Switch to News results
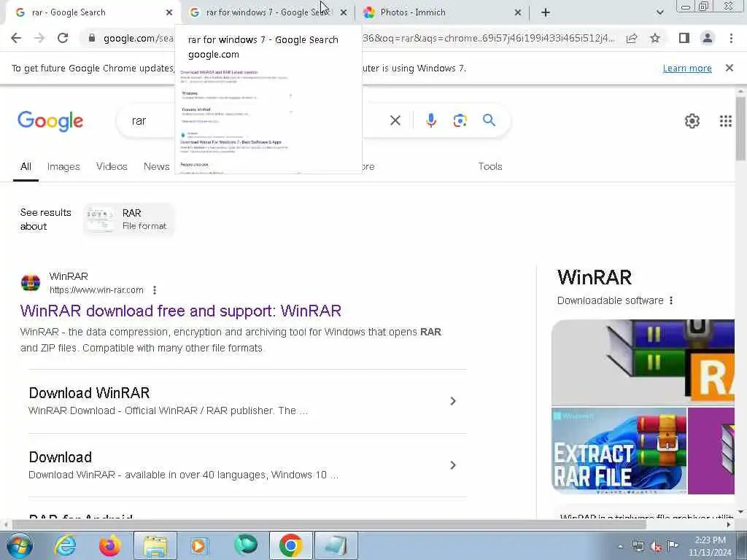 [157, 167]
